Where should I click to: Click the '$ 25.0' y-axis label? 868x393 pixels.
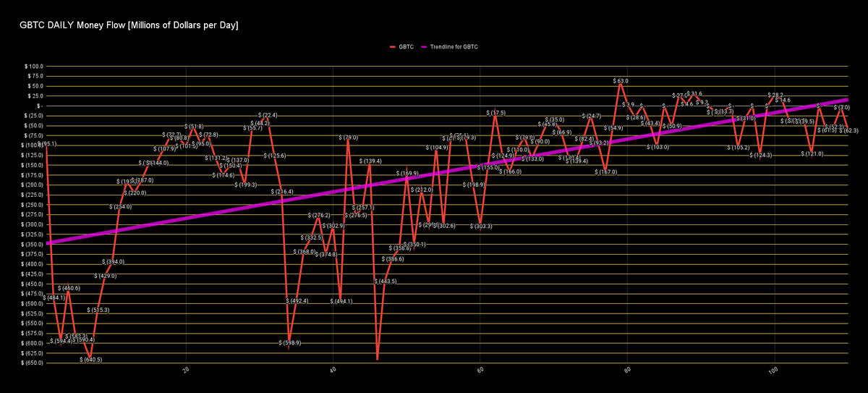pyautogui.click(x=34, y=96)
